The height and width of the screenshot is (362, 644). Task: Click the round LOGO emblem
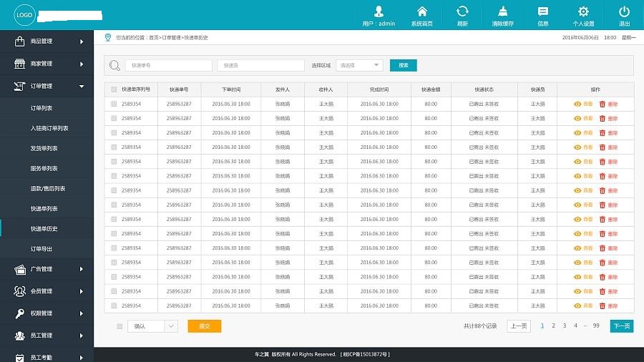coord(24,15)
